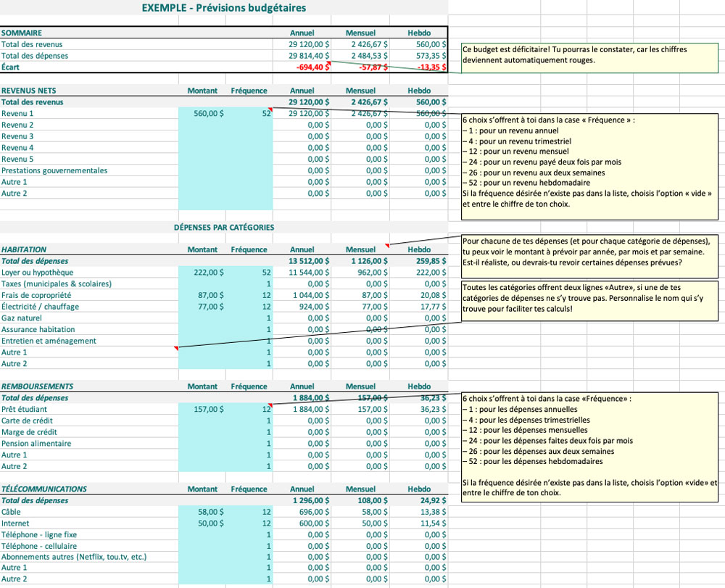Select the 'Revenu 3' row label
This screenshot has height=588, width=725.
click(x=17, y=136)
